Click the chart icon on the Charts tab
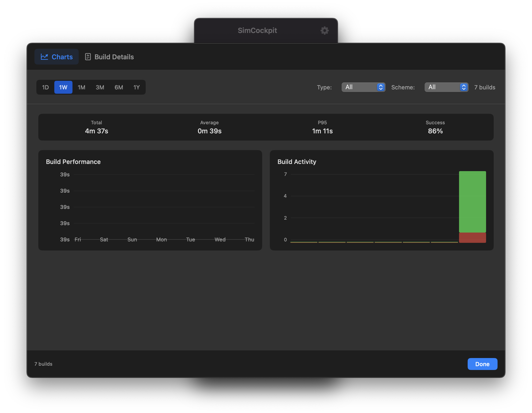The width and height of the screenshot is (532, 413). [x=45, y=56]
